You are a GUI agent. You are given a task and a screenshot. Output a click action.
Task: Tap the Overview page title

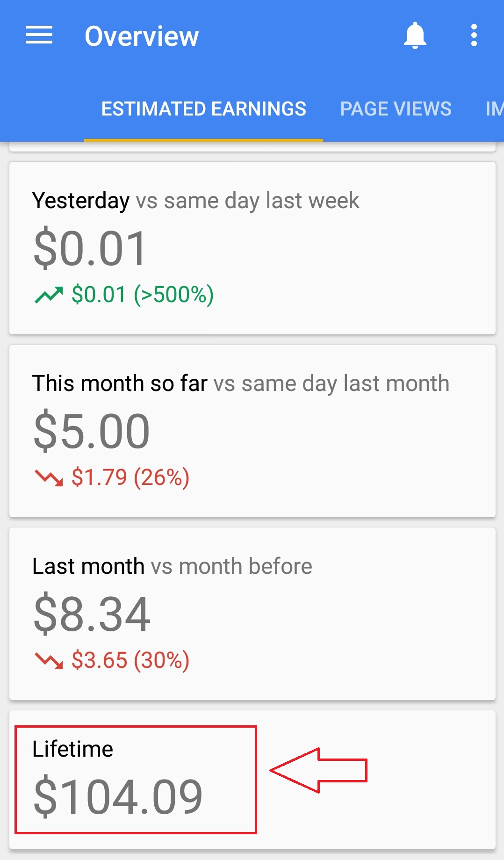pos(142,36)
